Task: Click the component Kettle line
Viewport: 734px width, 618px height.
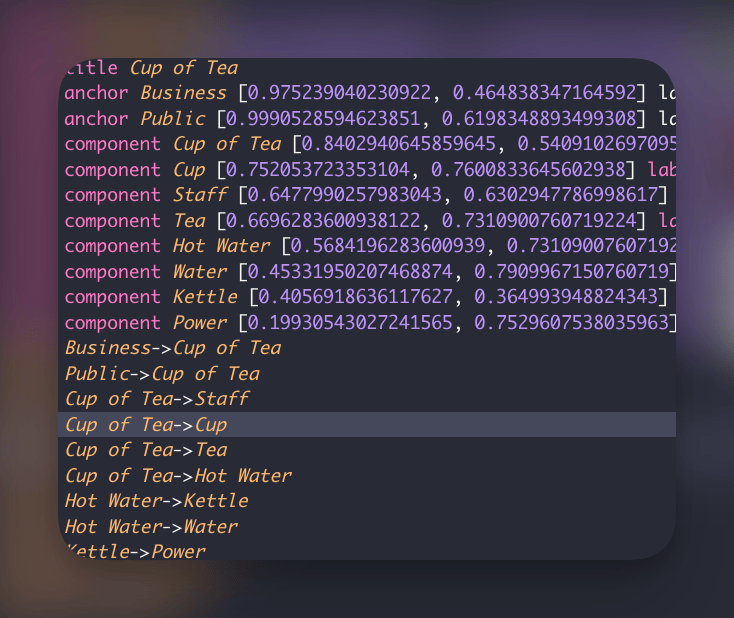Action: pos(366,297)
